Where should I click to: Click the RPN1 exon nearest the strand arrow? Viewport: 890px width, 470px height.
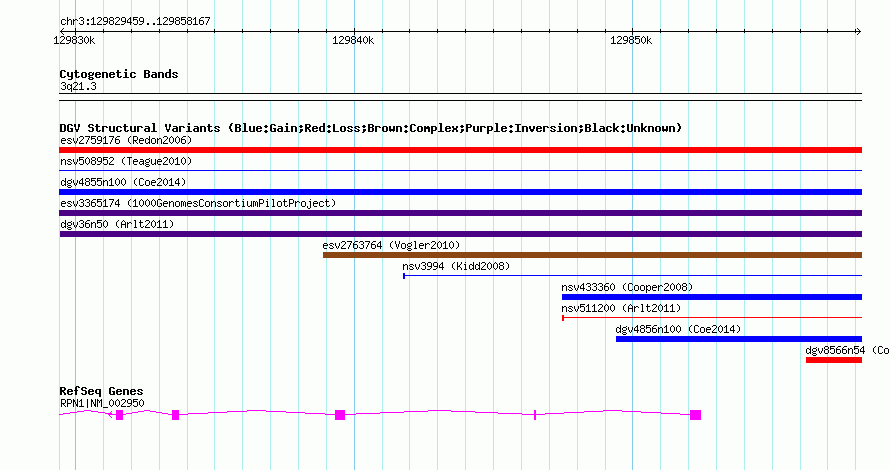coord(119,415)
